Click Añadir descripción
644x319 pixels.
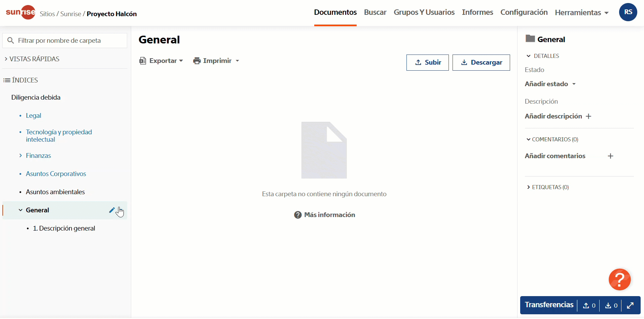point(553,116)
